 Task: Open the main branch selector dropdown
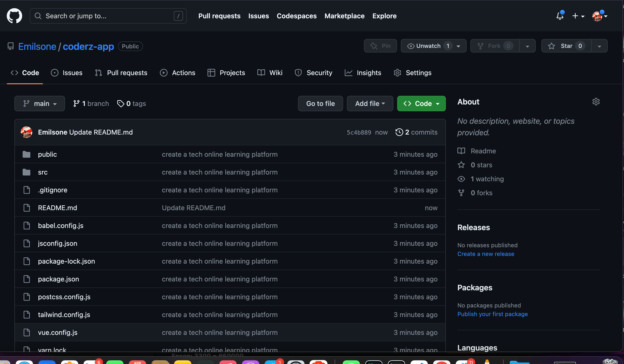(x=40, y=104)
